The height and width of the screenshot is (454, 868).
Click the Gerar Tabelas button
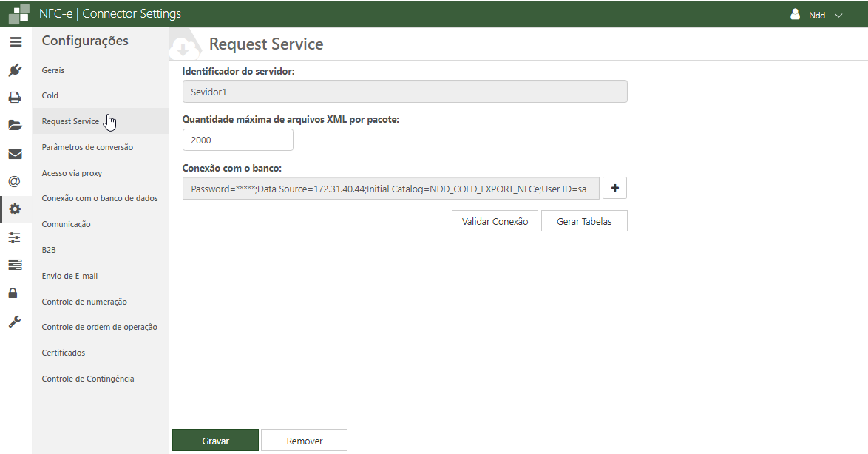tap(584, 221)
